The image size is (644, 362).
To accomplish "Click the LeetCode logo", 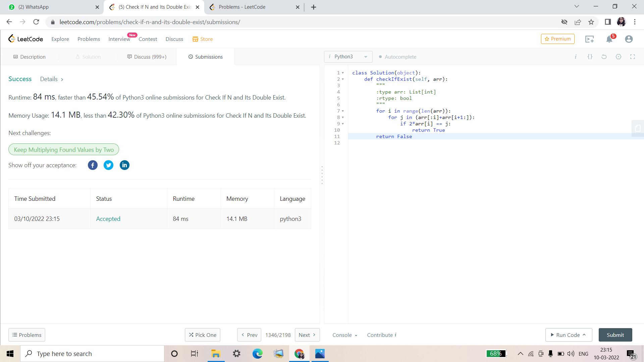I will [x=25, y=39].
